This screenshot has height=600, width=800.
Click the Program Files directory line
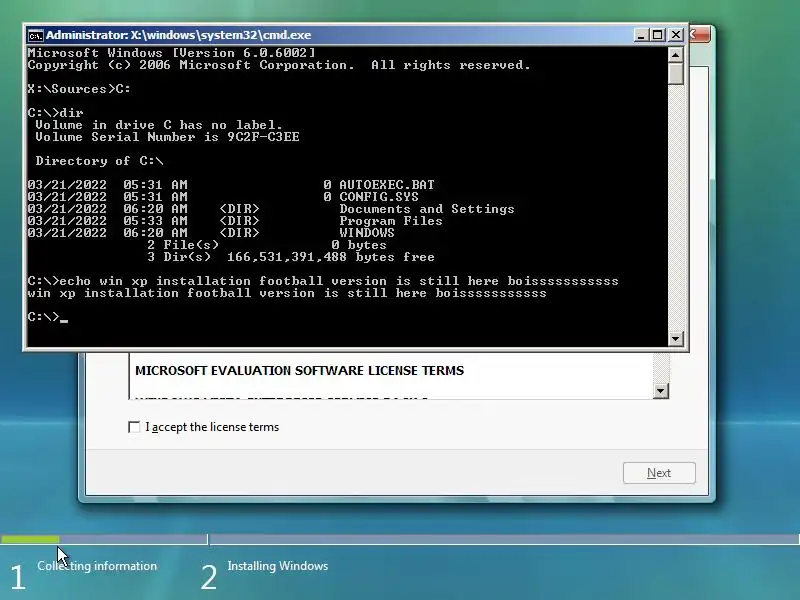[x=235, y=221]
